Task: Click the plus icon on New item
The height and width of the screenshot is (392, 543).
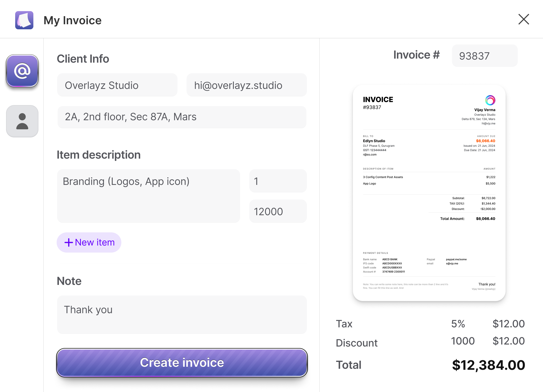Action: 69,242
